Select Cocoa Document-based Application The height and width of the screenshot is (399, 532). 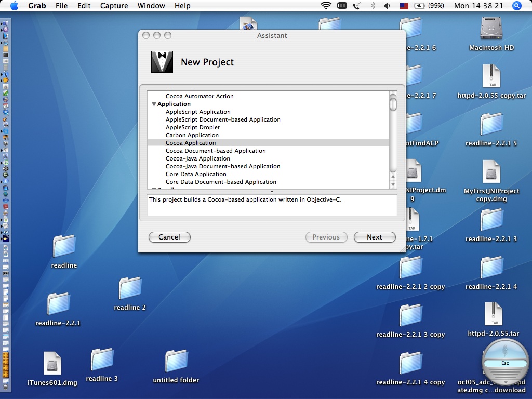(x=216, y=151)
